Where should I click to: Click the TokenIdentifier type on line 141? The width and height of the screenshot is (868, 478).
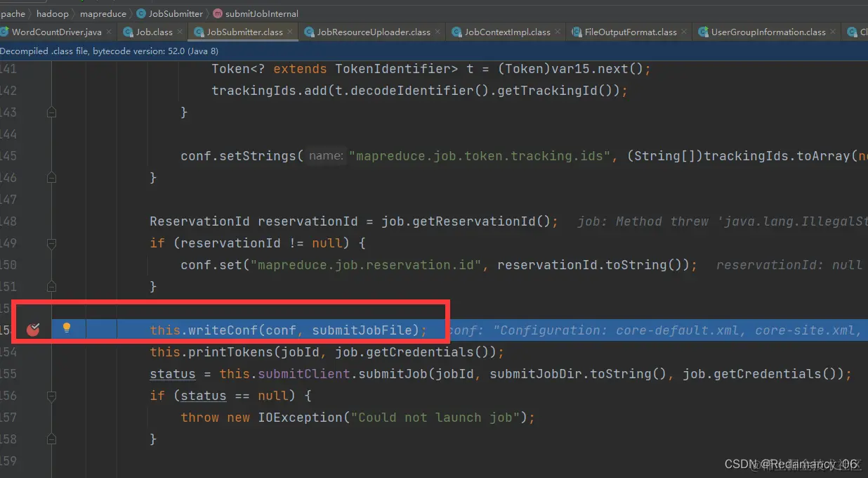393,68
